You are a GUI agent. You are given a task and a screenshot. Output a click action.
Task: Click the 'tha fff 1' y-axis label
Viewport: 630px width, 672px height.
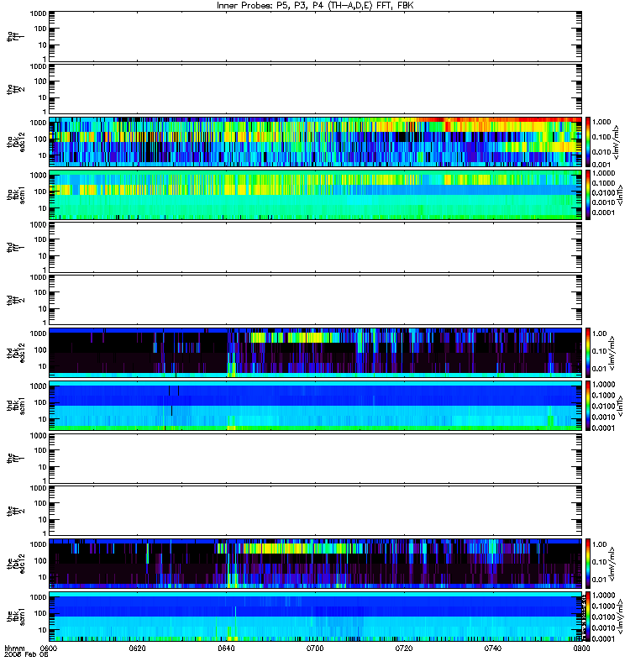pyautogui.click(x=16, y=36)
